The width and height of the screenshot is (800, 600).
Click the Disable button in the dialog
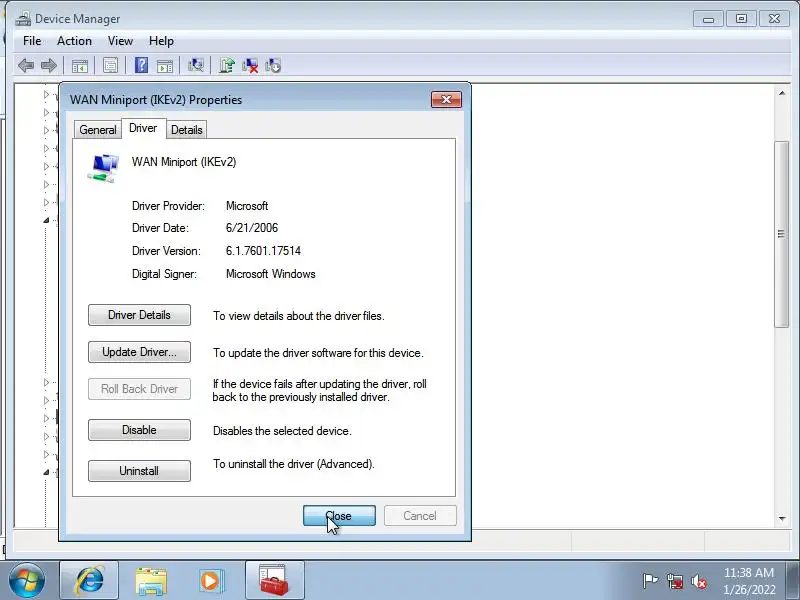click(139, 430)
